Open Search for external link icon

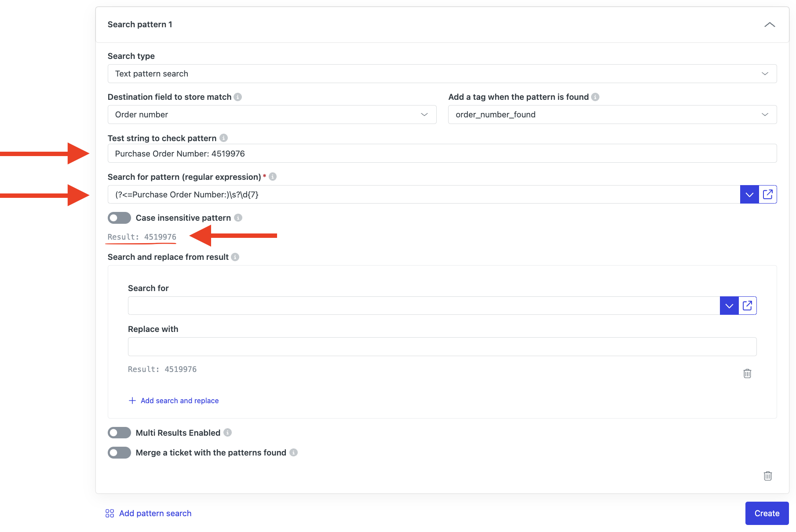(x=748, y=306)
